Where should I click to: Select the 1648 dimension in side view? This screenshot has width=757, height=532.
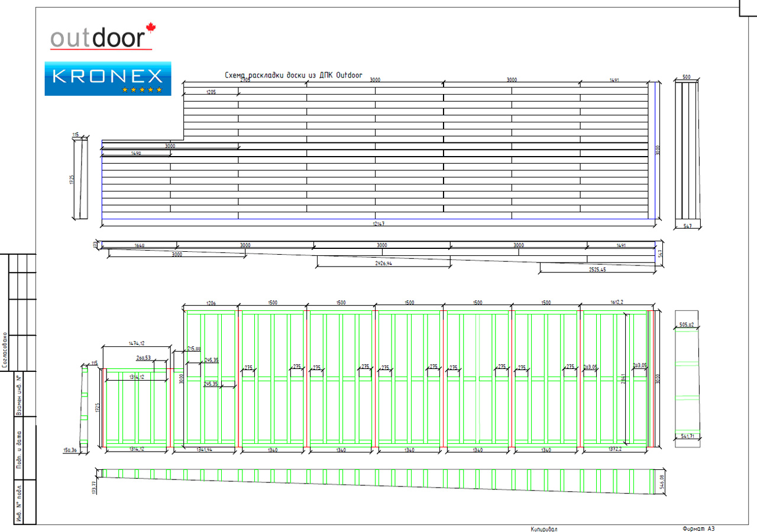140,245
